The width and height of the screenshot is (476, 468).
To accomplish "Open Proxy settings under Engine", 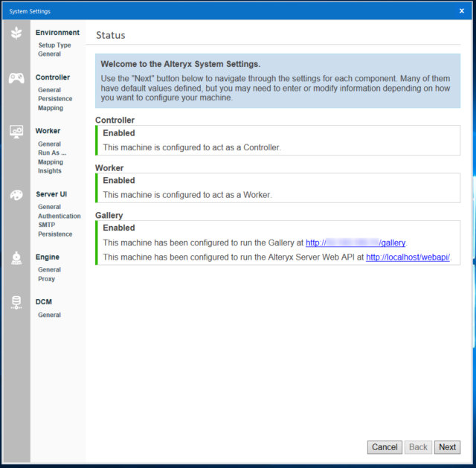I will [x=46, y=279].
